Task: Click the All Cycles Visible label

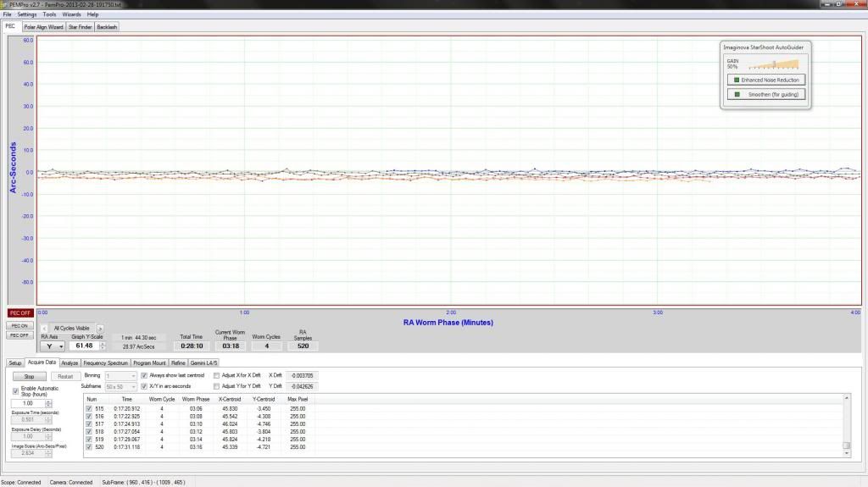Action: pyautogui.click(x=72, y=328)
